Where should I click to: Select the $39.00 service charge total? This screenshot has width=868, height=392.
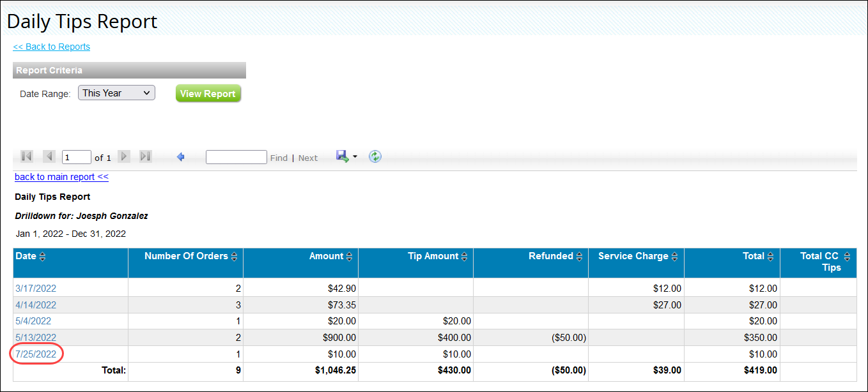(637, 370)
